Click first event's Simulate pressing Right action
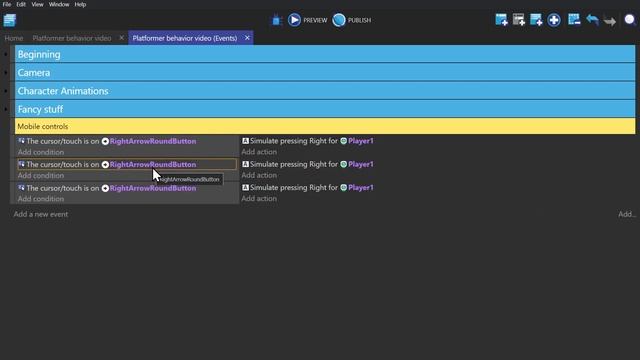Screen dimensions: 640x360 pos(308,141)
